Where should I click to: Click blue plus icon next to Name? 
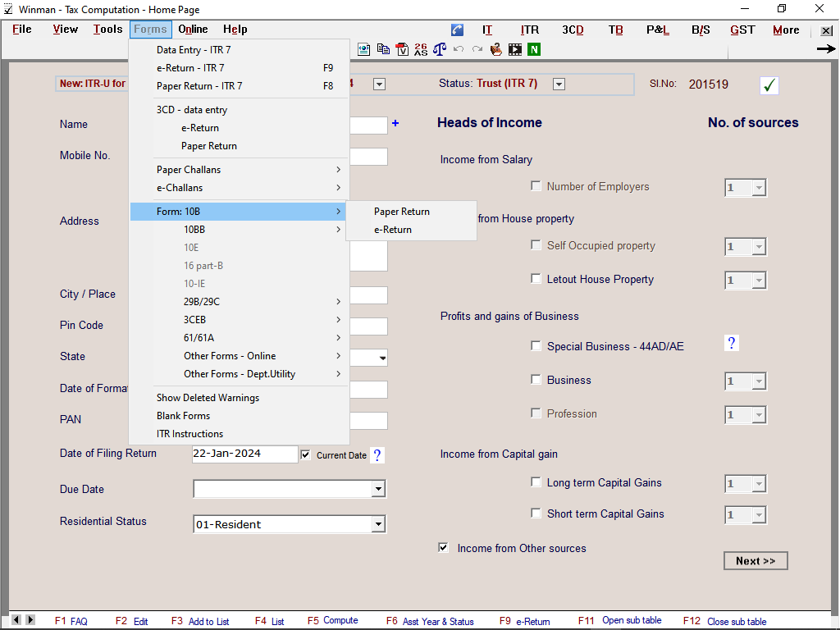point(395,123)
